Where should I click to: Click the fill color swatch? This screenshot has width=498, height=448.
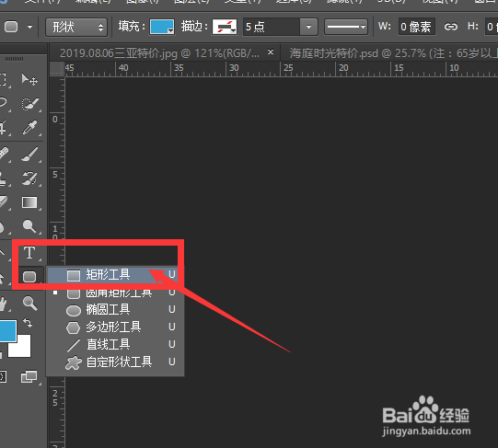(x=162, y=27)
